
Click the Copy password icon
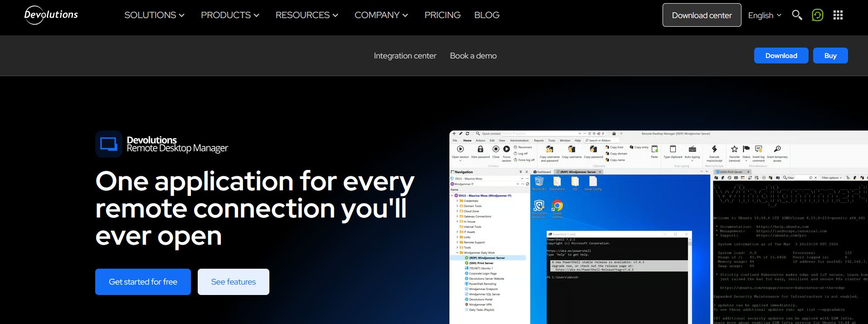pos(593,149)
